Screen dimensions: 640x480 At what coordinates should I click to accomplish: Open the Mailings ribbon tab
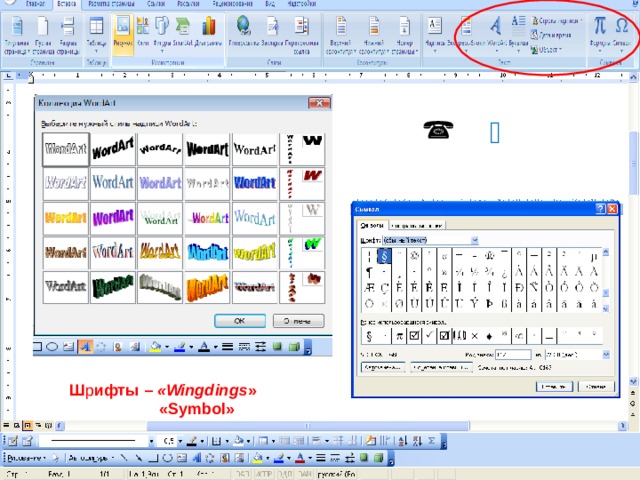tap(188, 4)
